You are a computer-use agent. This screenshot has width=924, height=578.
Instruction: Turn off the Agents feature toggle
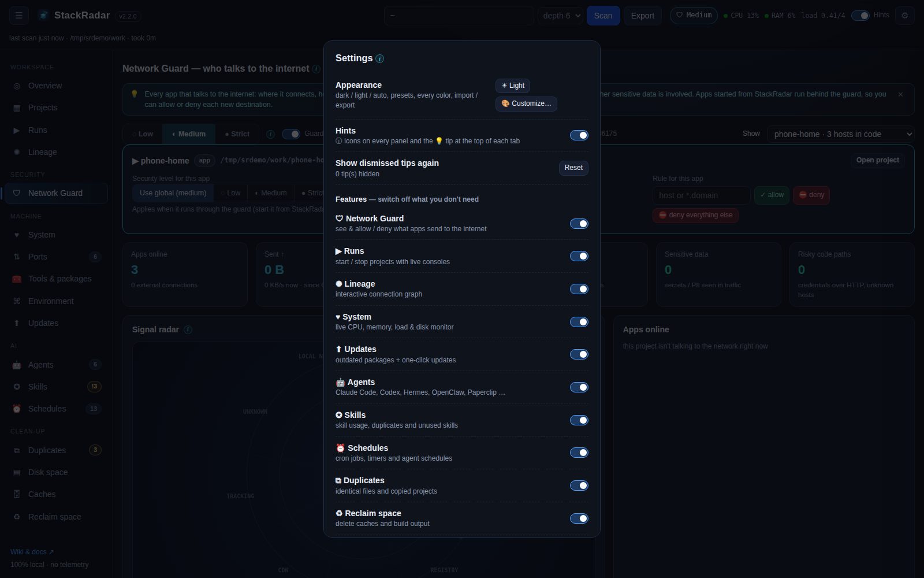coord(579,387)
